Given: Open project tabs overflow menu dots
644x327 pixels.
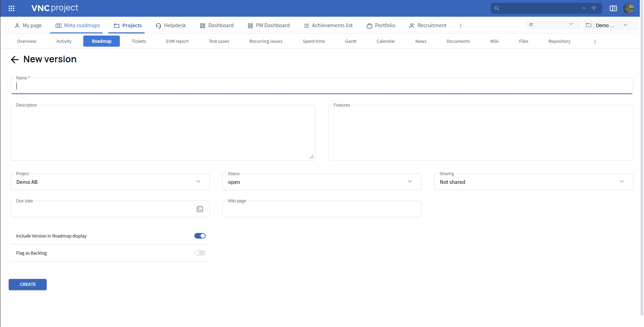Looking at the screenshot, I should [595, 42].
